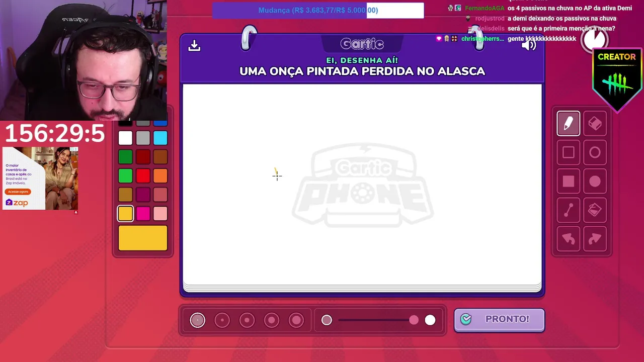Select the third brush size

[247, 320]
